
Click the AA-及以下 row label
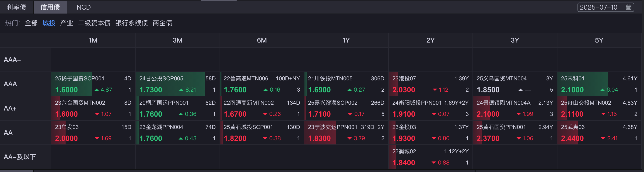pos(20,157)
